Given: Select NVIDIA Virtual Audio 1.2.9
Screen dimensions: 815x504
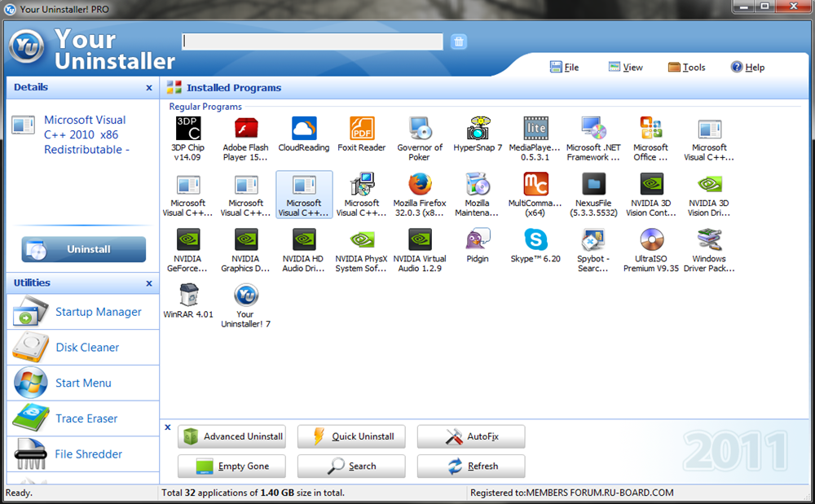Looking at the screenshot, I should tap(420, 250).
